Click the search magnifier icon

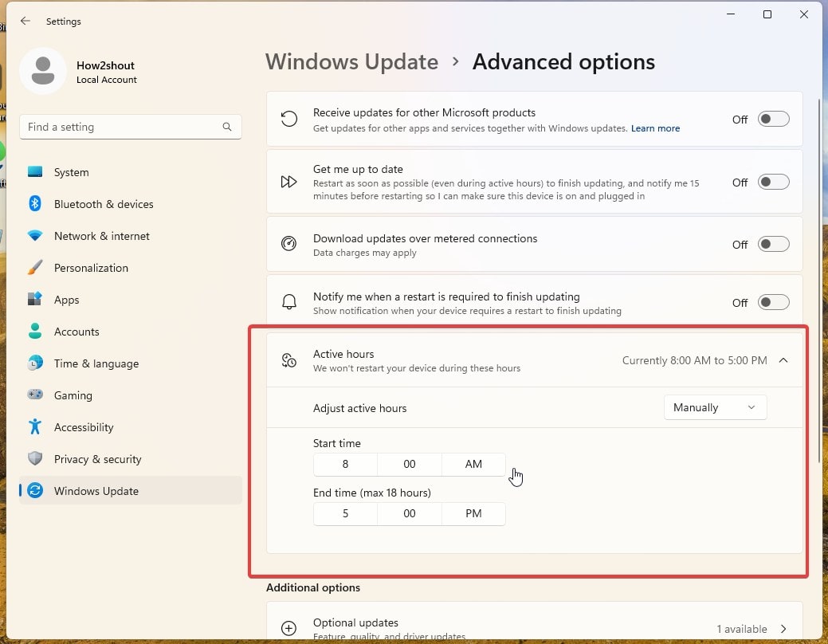[x=227, y=127]
